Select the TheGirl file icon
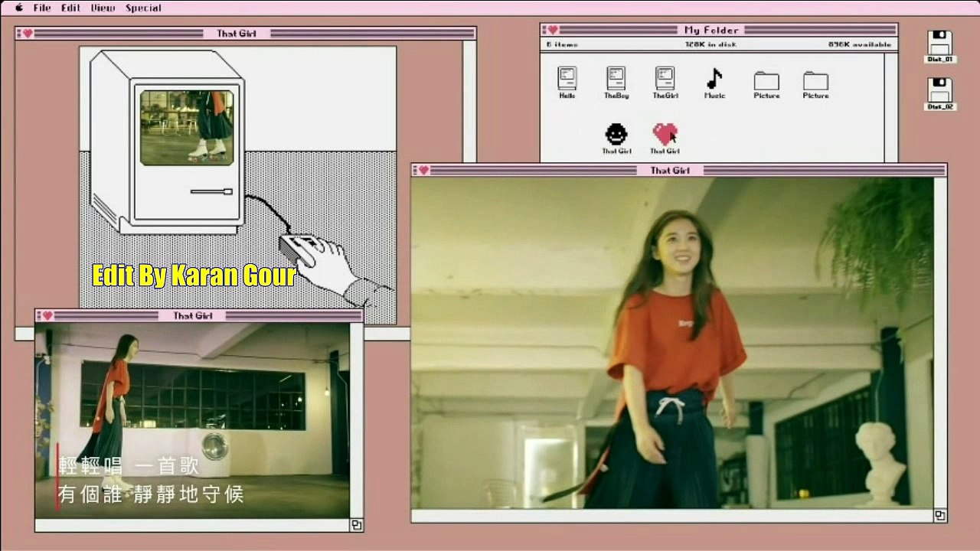980x551 pixels. point(665,83)
